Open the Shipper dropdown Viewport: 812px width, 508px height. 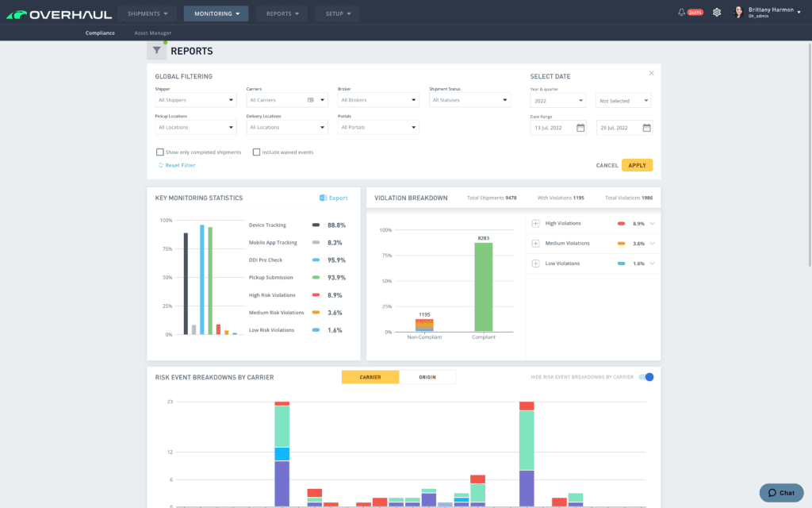click(195, 101)
